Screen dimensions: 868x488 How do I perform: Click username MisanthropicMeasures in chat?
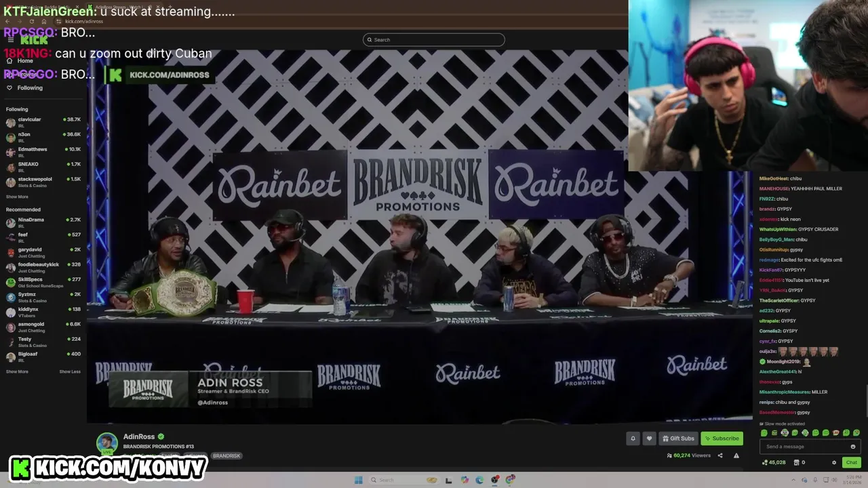(785, 392)
